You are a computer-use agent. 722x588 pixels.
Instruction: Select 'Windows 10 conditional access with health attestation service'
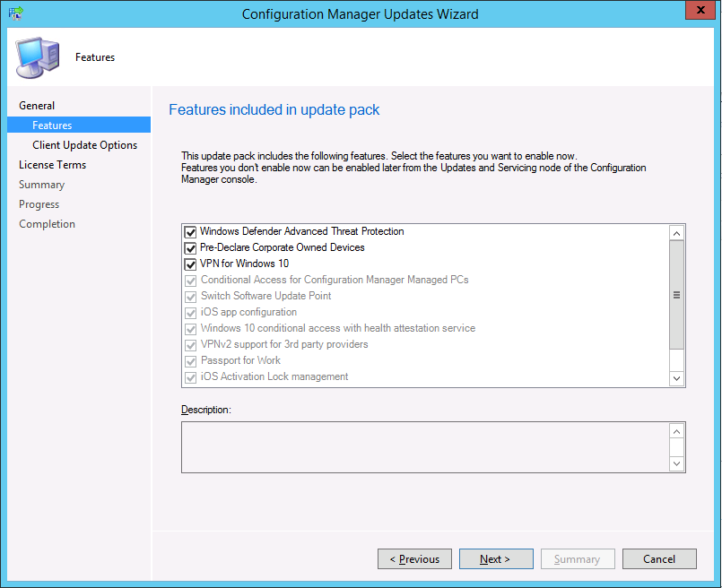(338, 328)
